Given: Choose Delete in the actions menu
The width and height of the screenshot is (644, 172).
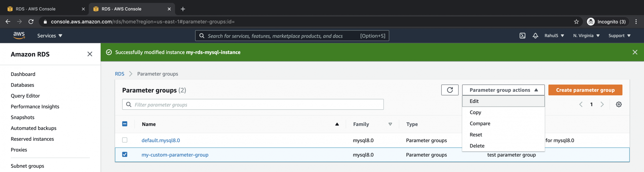Looking at the screenshot, I should [477, 146].
